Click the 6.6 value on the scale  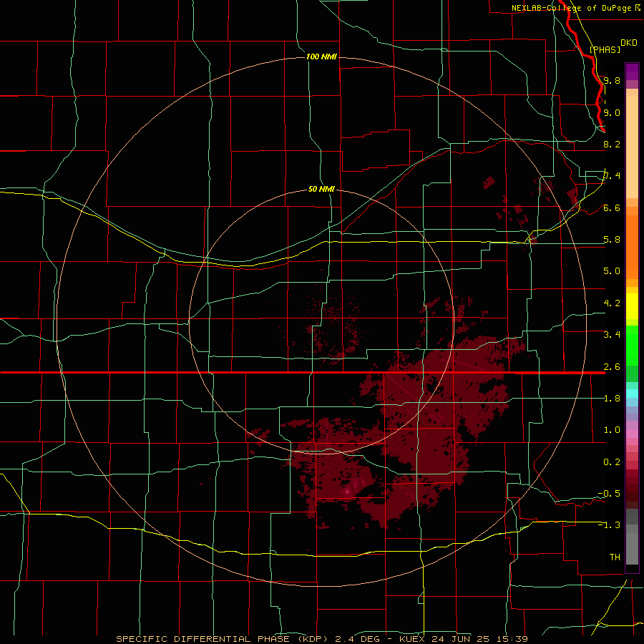click(x=612, y=208)
